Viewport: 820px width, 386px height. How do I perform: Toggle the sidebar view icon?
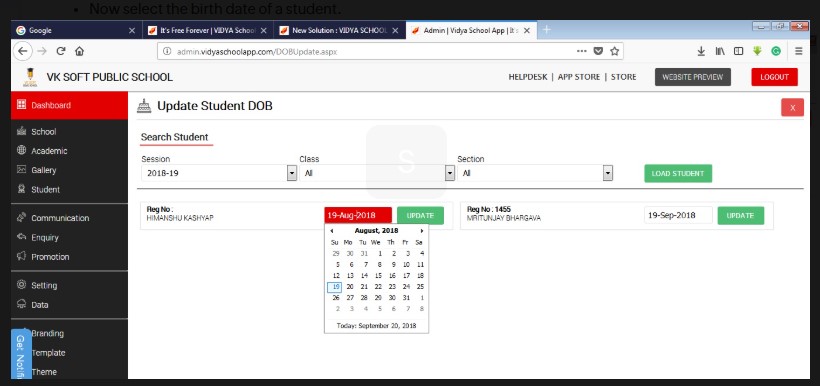click(738, 51)
